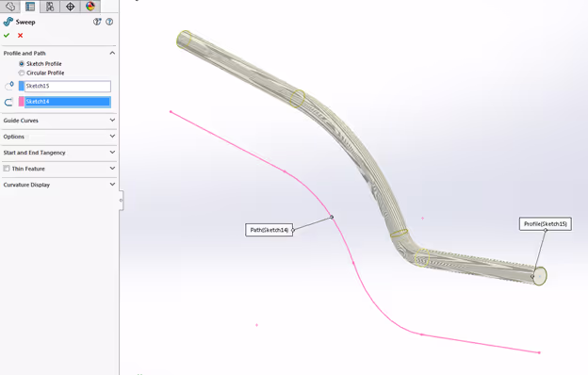Enable the Thin Feature checkbox
The height and width of the screenshot is (375, 588).
coord(7,169)
